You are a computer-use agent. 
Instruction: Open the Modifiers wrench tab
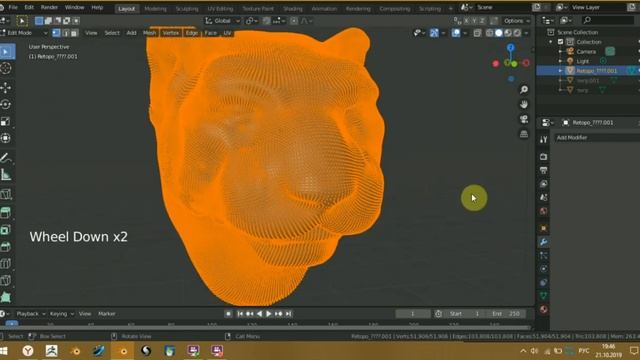click(543, 242)
